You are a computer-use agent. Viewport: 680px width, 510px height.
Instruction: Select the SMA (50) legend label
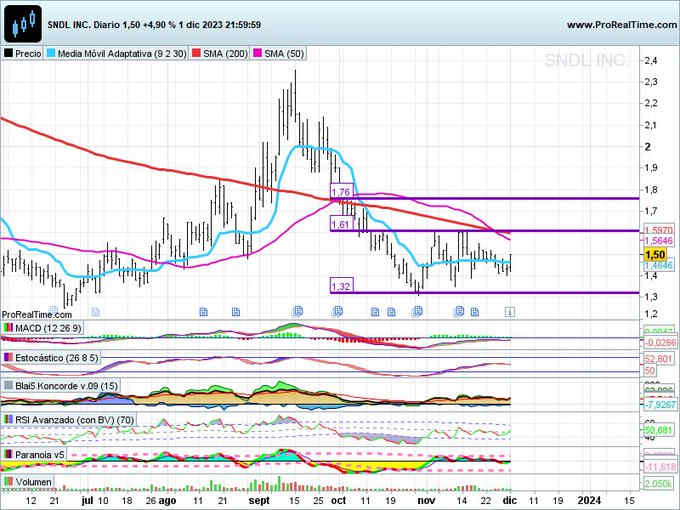(x=284, y=54)
